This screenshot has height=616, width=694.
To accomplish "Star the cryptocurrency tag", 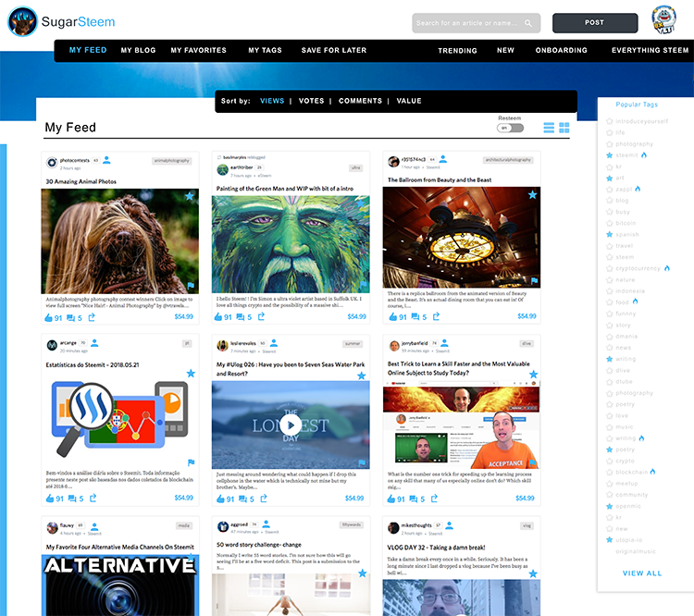I will (x=610, y=268).
